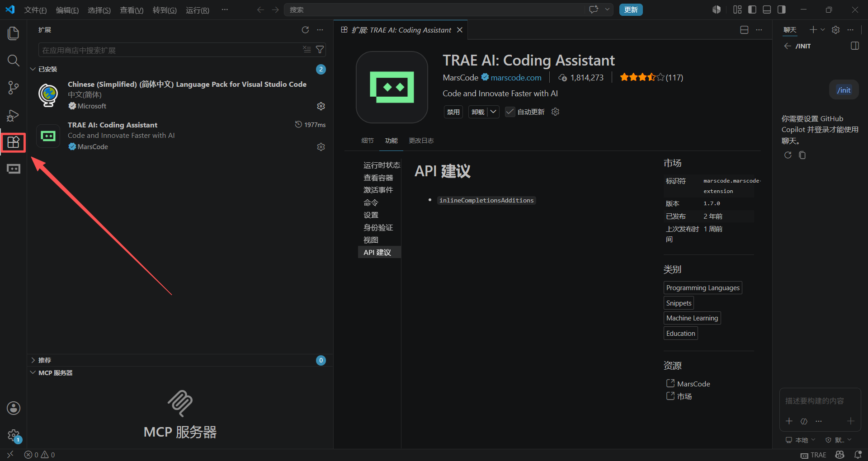
Task: Clear extension search results icon
Action: click(x=307, y=49)
